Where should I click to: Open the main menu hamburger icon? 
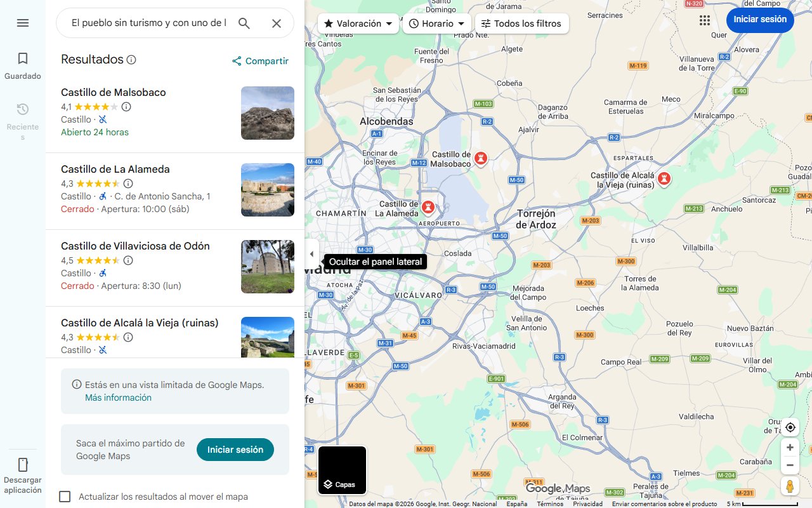[23, 23]
